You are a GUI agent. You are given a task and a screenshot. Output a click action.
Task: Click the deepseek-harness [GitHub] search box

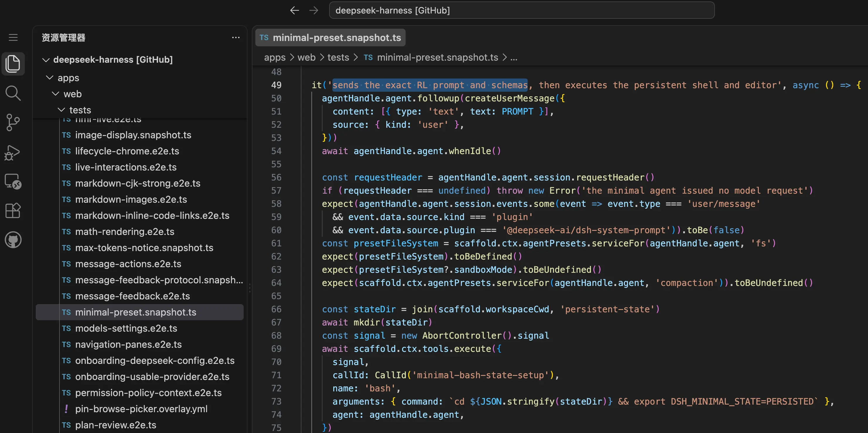(x=521, y=11)
